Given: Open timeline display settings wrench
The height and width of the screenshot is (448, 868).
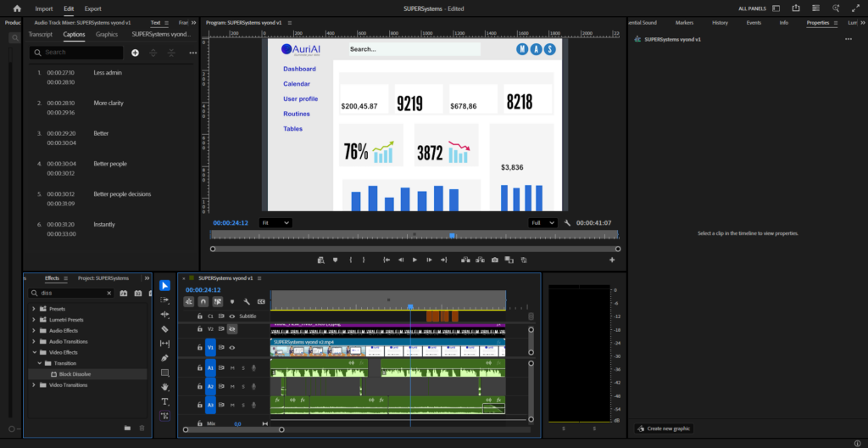Looking at the screenshot, I should [x=247, y=301].
